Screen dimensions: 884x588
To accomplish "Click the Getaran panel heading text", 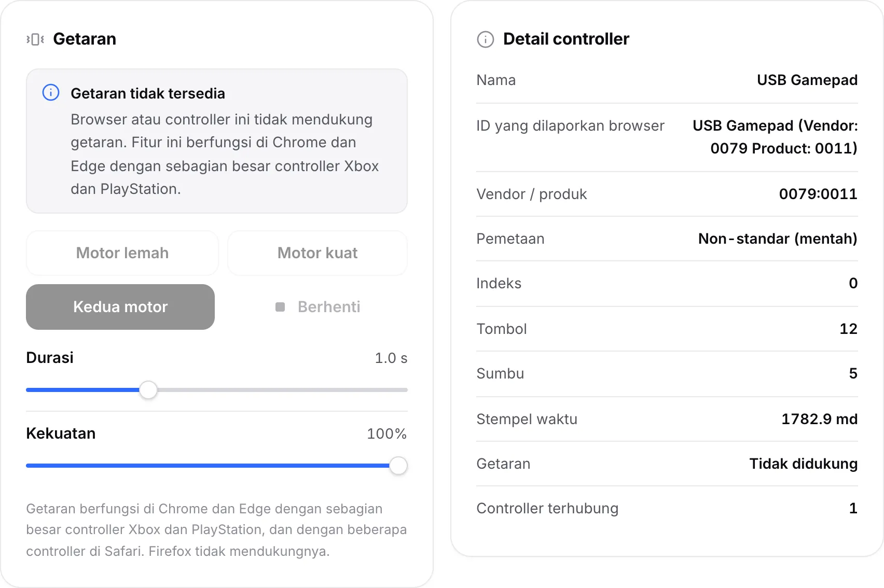I will pos(85,39).
